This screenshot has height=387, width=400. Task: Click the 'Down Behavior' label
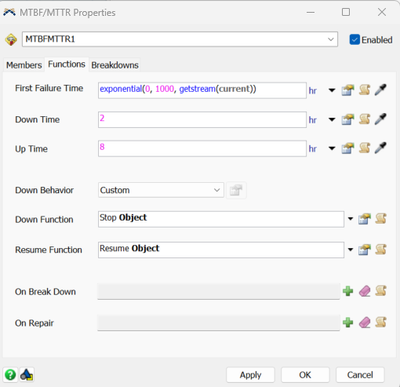[44, 190]
